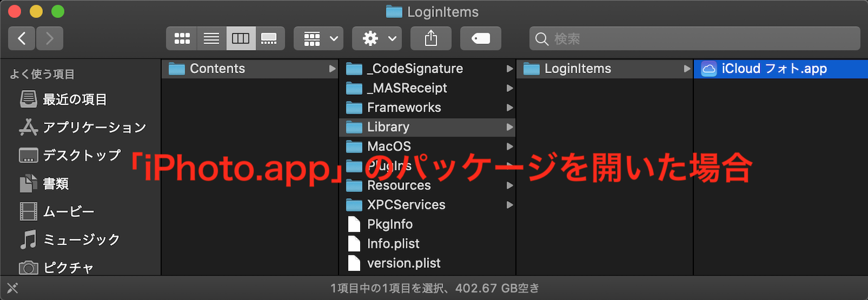Viewport: 868px width, 300px height.
Task: Click the customize toolbar icon in status bar
Action: pyautogui.click(x=12, y=288)
